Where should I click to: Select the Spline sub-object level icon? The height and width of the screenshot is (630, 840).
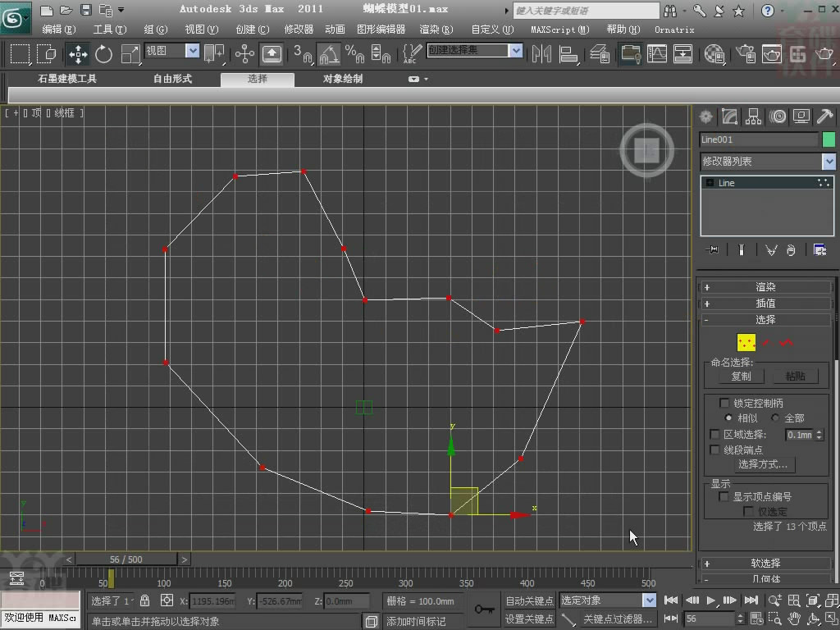[x=787, y=342]
